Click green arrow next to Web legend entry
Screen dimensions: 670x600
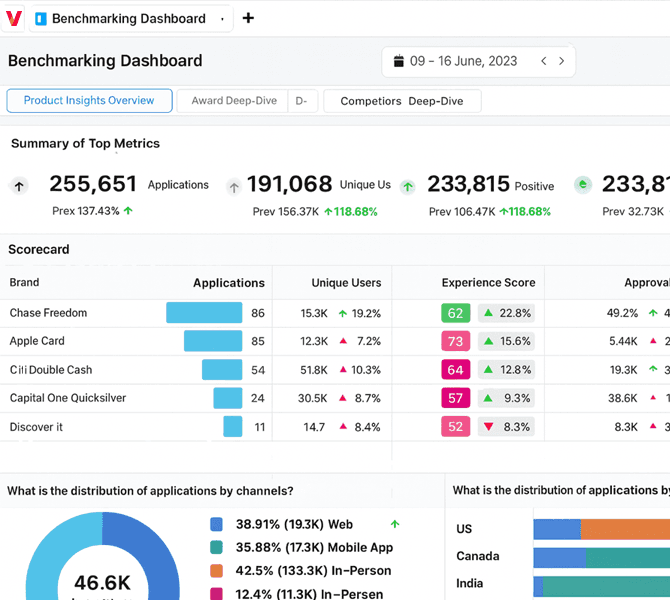point(395,524)
